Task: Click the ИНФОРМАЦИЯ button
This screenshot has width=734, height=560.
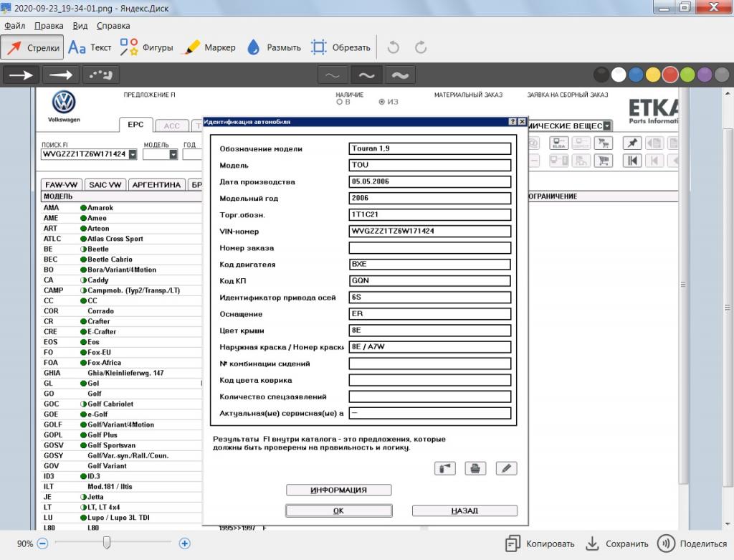Action: tap(338, 490)
